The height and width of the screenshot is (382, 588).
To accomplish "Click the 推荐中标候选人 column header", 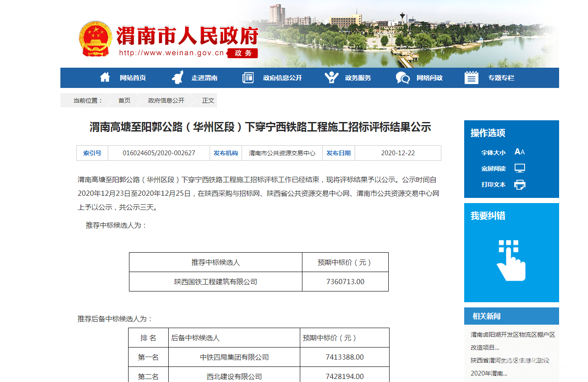I will click(x=216, y=262).
